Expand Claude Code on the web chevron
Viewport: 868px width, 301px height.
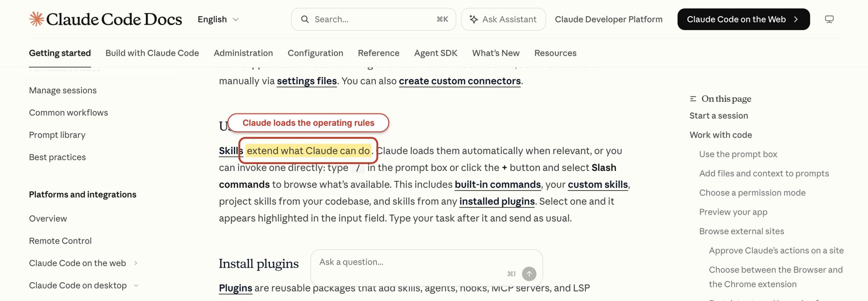136,263
